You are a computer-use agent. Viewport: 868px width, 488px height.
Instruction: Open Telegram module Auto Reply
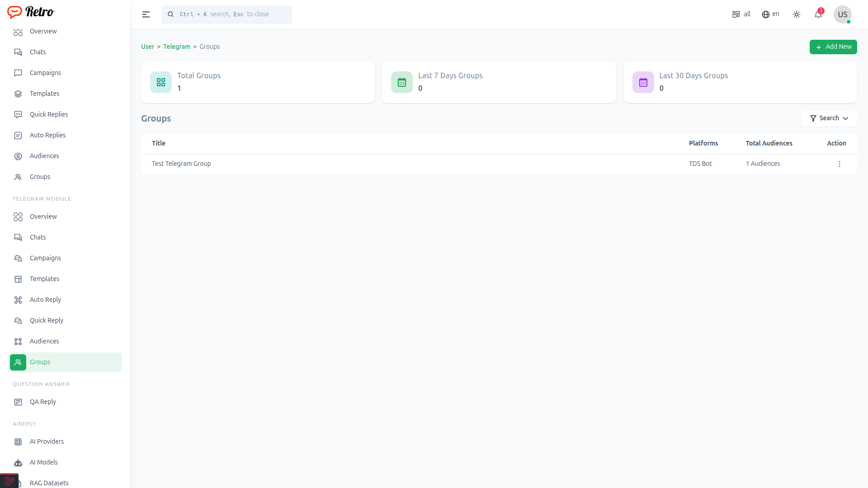(x=45, y=300)
